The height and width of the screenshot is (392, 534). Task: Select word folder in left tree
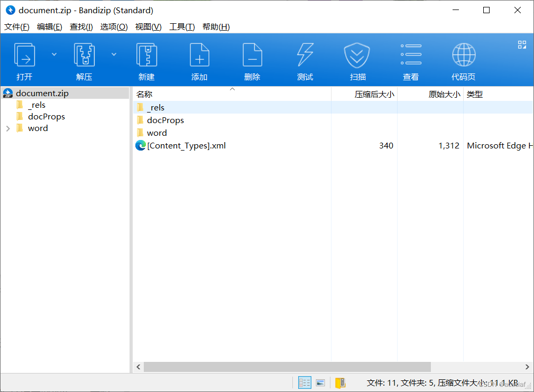click(38, 128)
